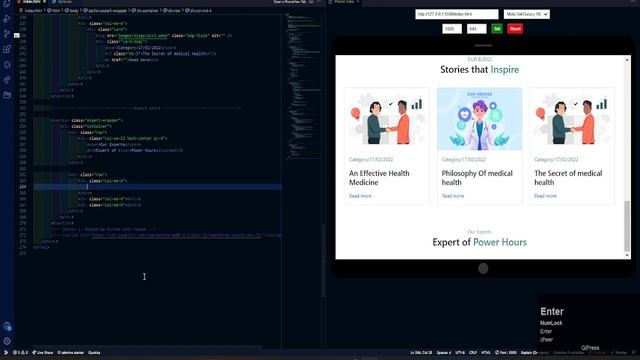Click the device width input field

(452, 29)
